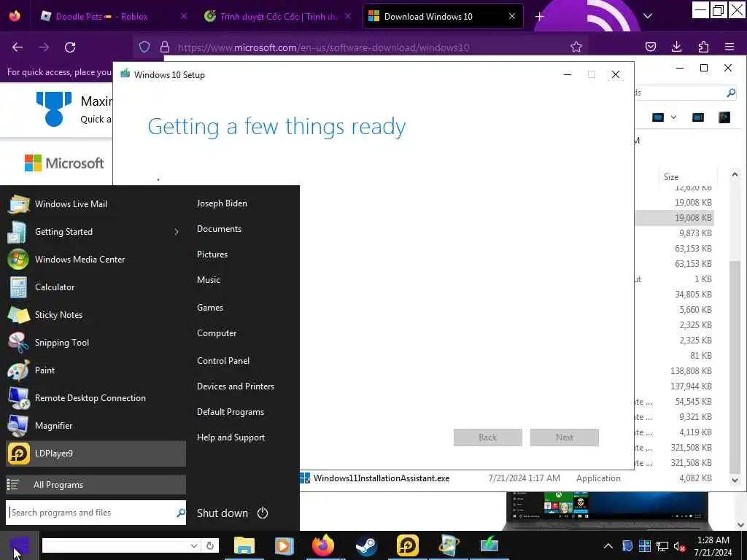Open Sticky Notes app
Image resolution: width=747 pixels, height=560 pixels.
click(96, 314)
